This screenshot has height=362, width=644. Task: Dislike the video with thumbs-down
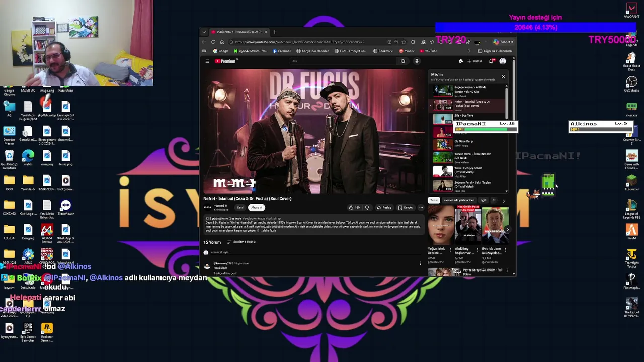[x=367, y=207]
